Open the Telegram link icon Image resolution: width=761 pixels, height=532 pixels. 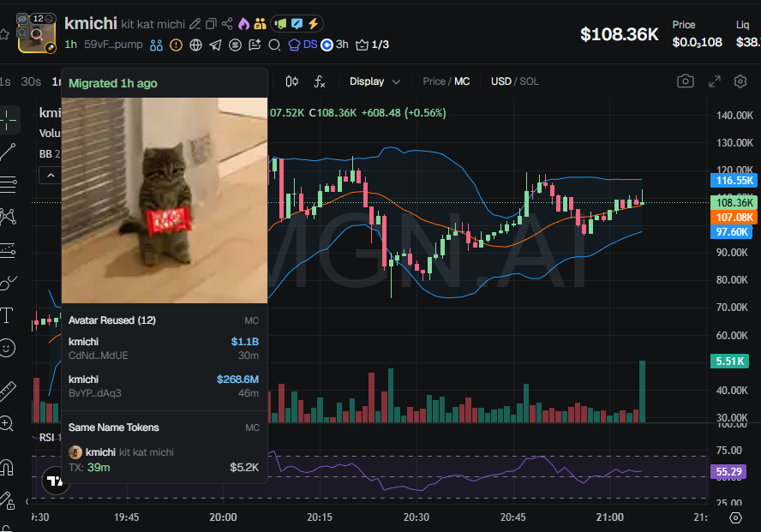[215, 45]
